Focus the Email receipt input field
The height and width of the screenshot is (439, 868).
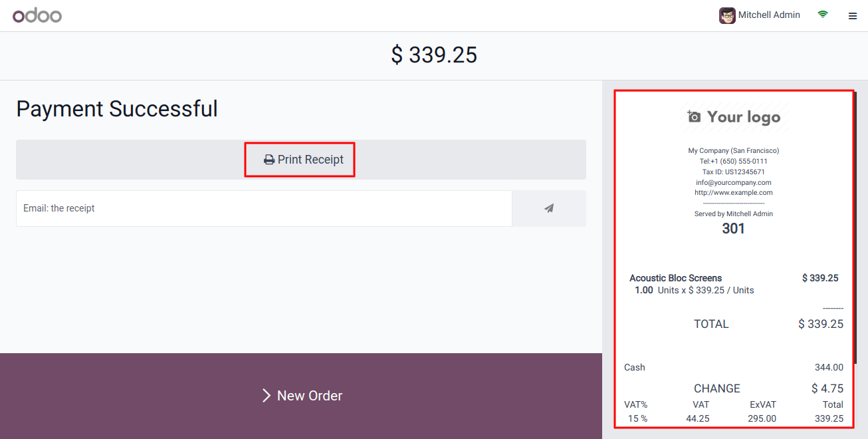tap(264, 208)
